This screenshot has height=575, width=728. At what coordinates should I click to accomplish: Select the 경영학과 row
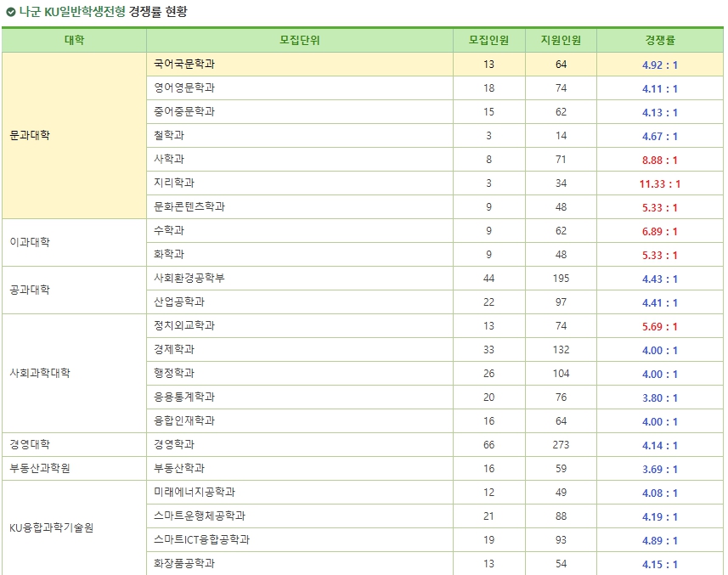coord(435,444)
